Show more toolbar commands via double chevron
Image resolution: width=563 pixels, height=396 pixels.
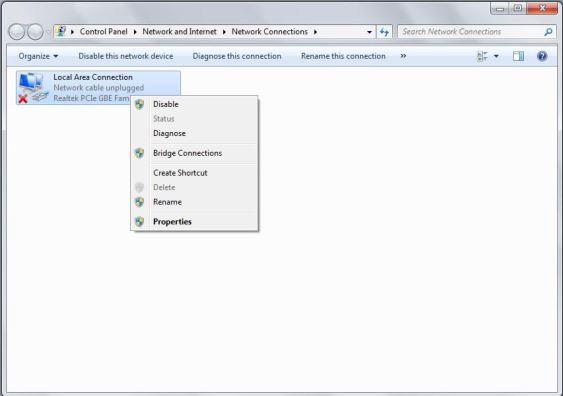click(x=403, y=56)
